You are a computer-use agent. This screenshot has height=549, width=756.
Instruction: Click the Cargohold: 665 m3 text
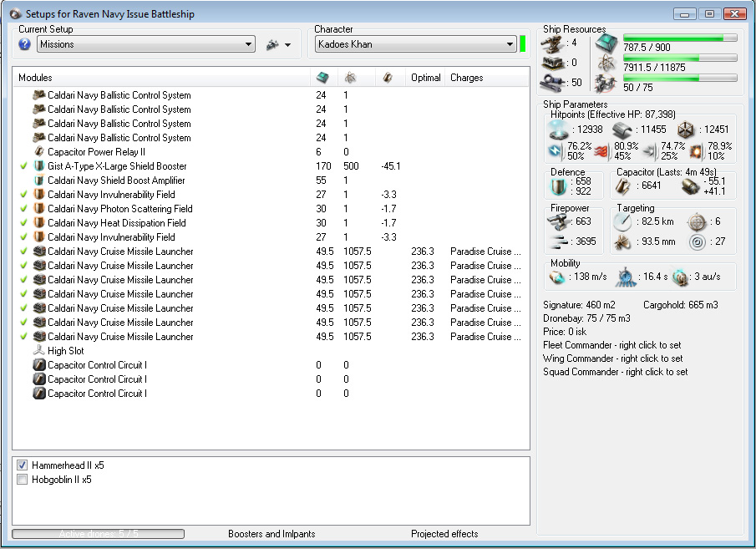(x=680, y=305)
